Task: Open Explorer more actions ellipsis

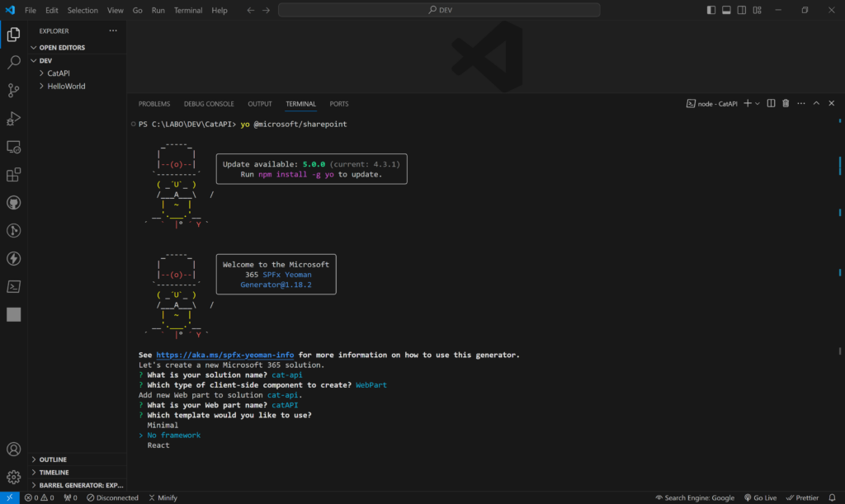Action: [x=113, y=31]
